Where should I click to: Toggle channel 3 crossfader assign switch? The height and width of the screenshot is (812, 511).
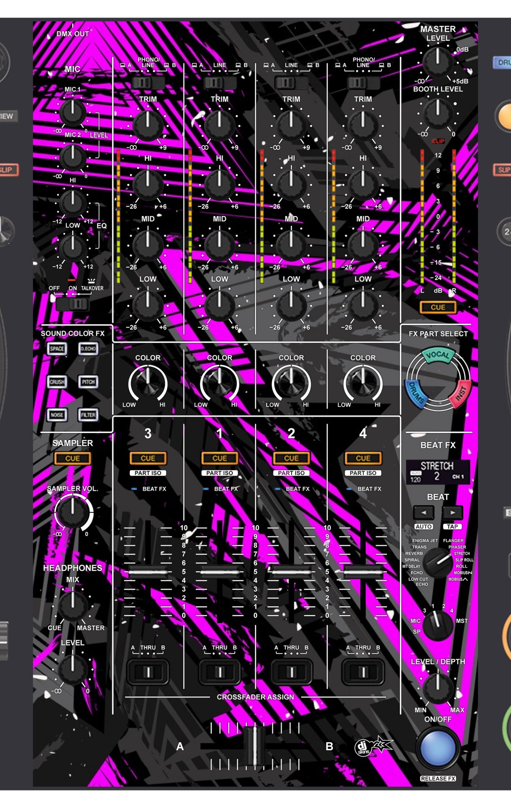[x=148, y=672]
